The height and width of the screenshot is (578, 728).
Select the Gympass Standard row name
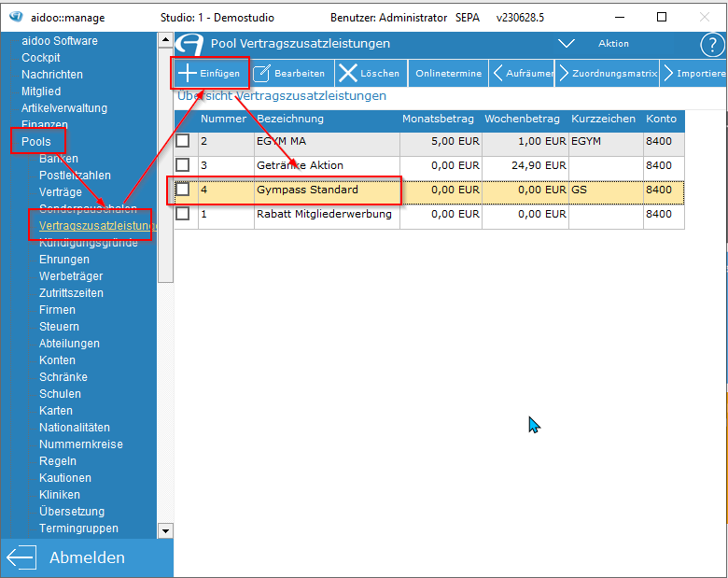click(307, 190)
